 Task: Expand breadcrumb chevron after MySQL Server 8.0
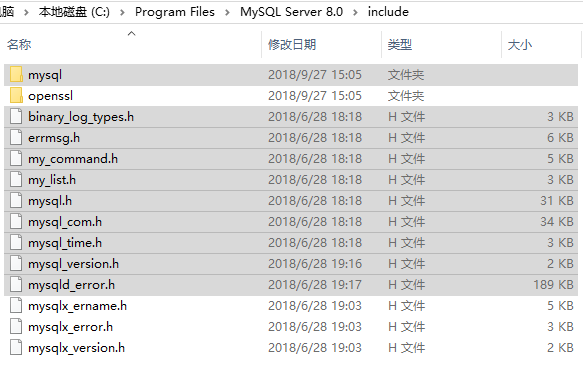pos(355,13)
